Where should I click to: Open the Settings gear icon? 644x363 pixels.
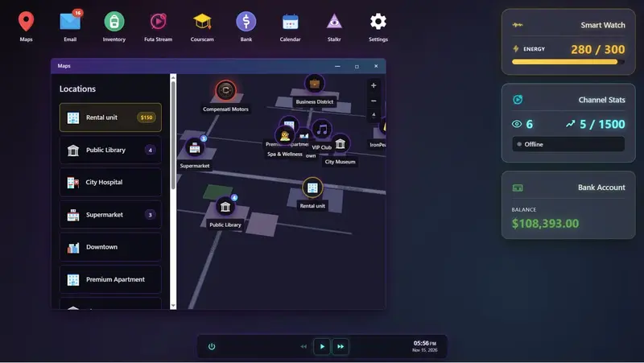(x=378, y=22)
